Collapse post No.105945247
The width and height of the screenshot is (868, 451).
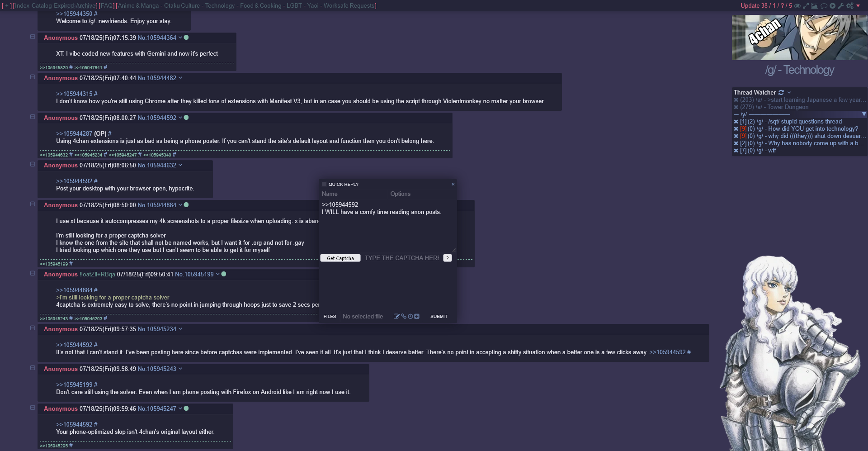click(x=33, y=408)
